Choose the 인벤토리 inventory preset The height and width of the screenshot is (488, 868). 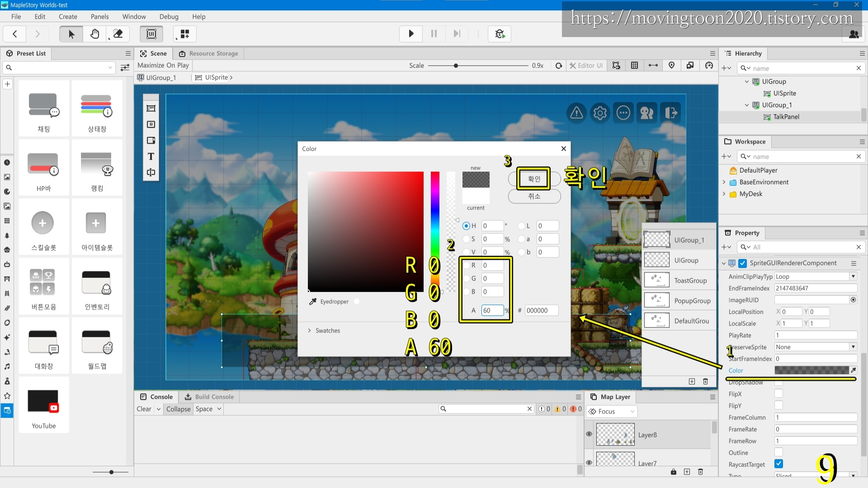tap(97, 286)
